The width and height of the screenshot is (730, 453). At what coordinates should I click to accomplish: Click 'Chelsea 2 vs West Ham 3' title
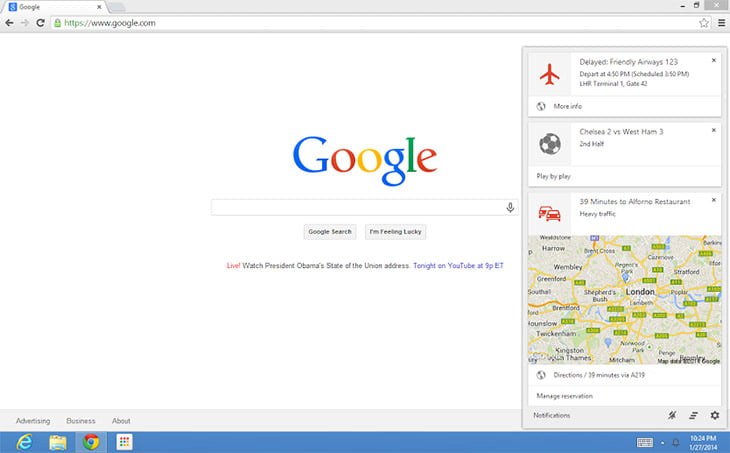coord(621,132)
